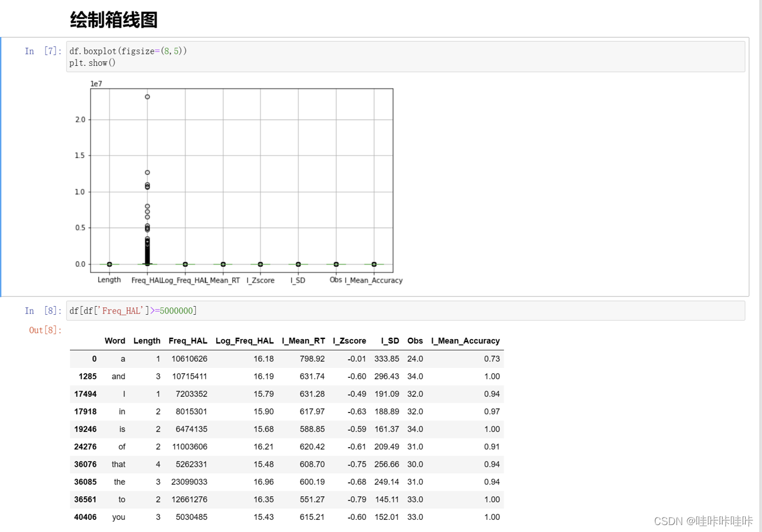Click I_Mean_Accuracy value 0.91
Screen dimensions: 762x532
coord(492,447)
